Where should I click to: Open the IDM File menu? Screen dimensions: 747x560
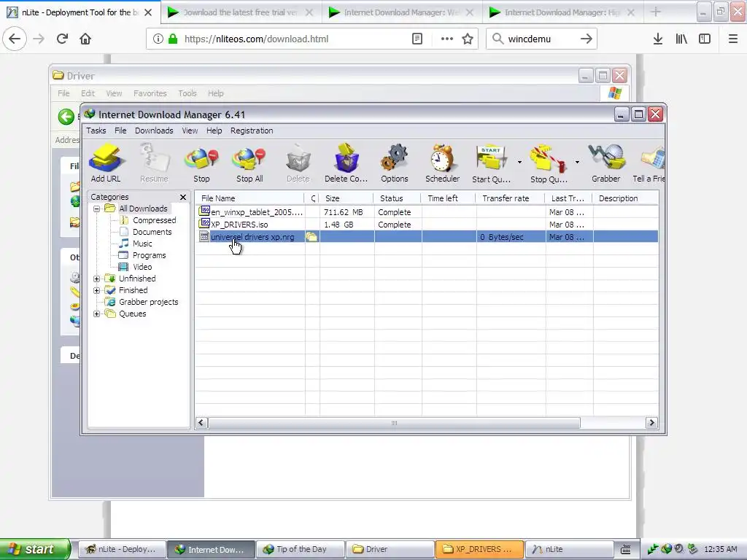click(x=120, y=131)
